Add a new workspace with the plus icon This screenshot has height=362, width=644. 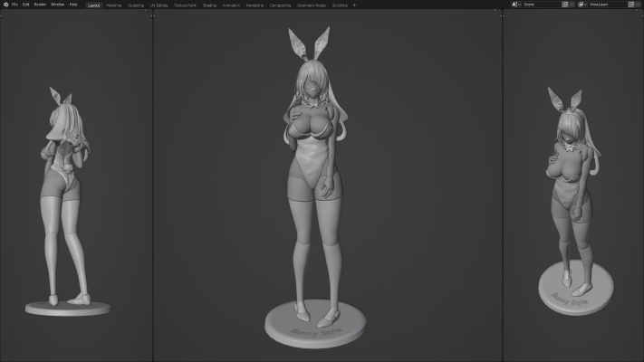click(354, 5)
